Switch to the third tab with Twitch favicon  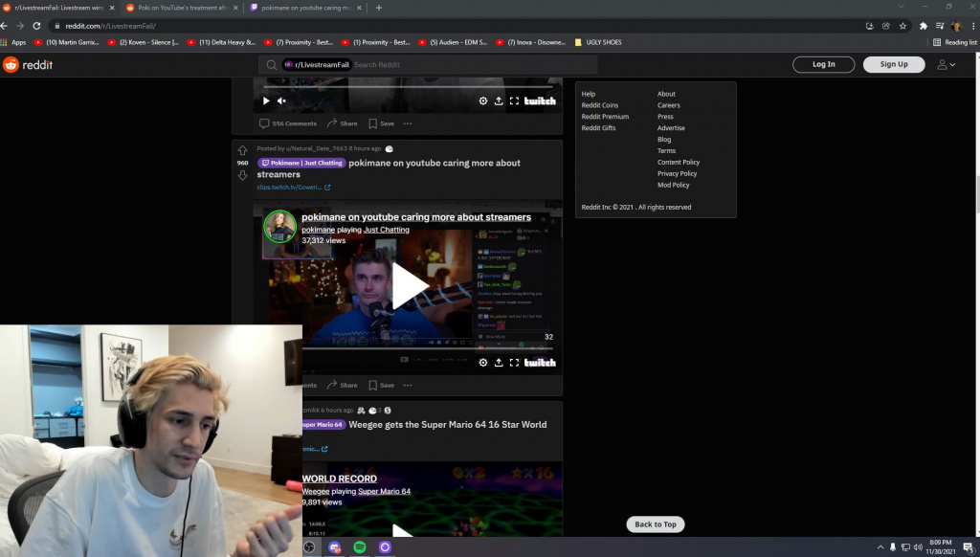pos(306,8)
